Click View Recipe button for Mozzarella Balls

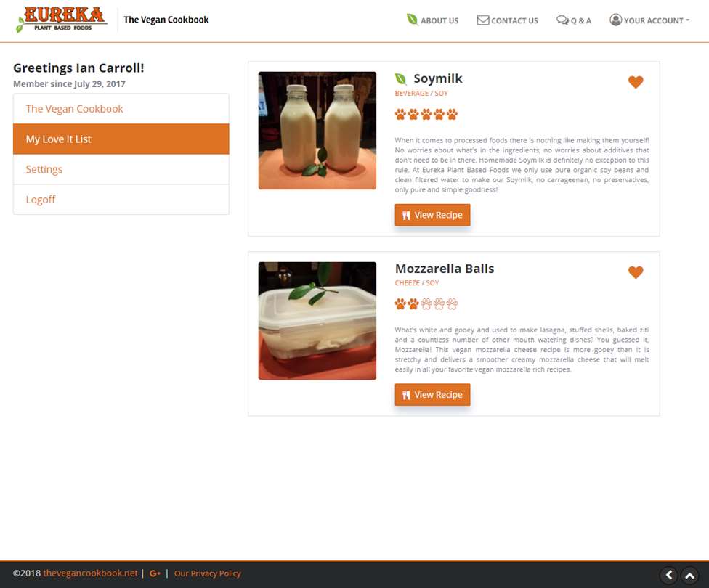click(432, 395)
